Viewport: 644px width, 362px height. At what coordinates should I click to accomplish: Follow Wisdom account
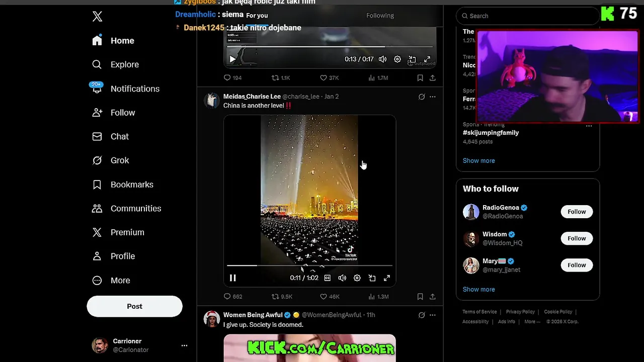click(577, 238)
